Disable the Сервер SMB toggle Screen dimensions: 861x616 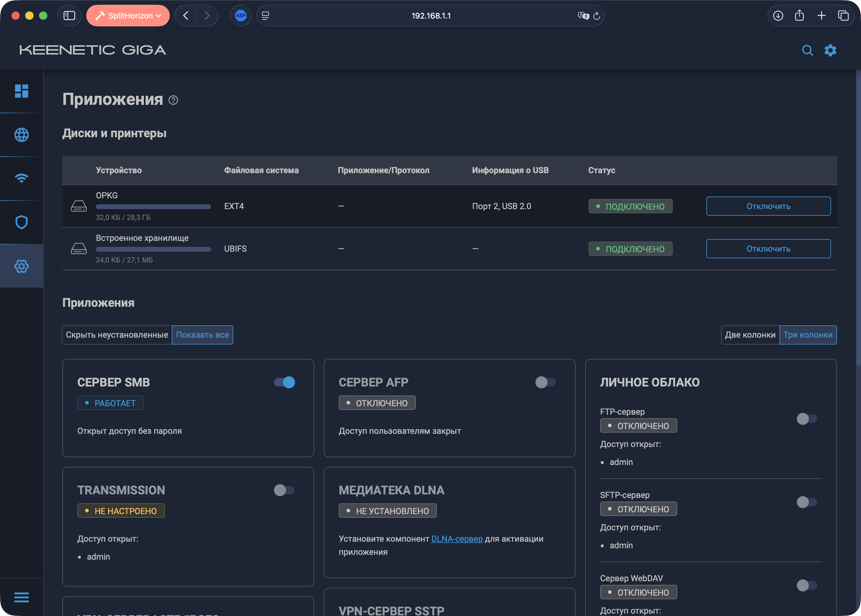[x=285, y=382]
